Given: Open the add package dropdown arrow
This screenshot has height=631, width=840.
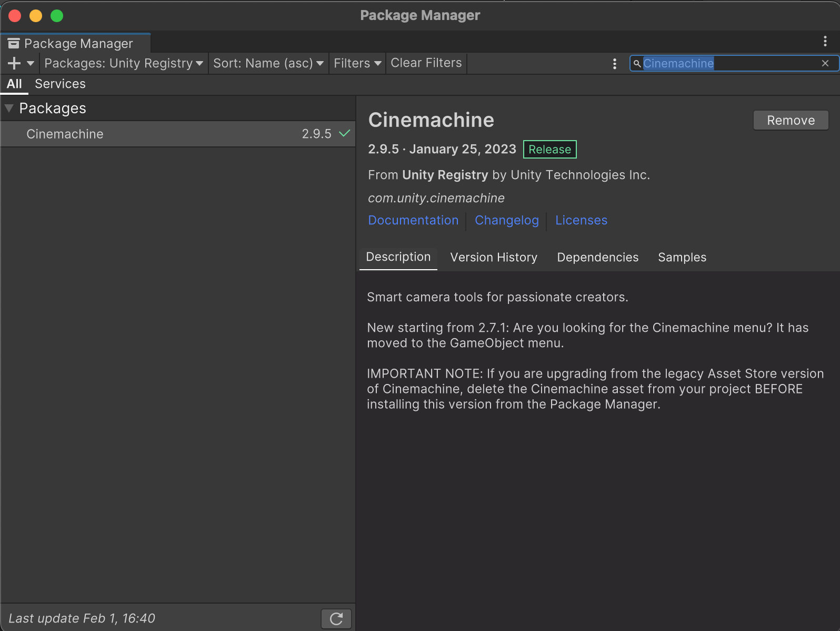Looking at the screenshot, I should pos(31,63).
